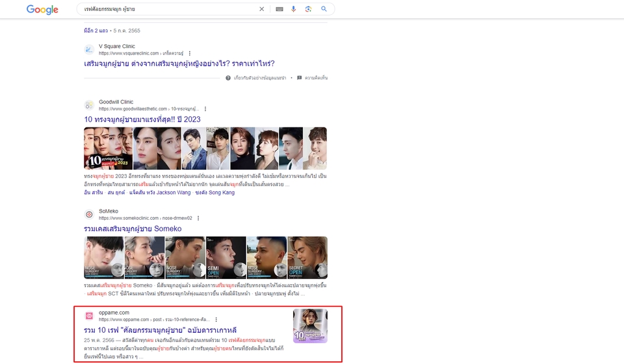Open the Song Kang sitelink
This screenshot has height=364, width=624.
pos(215,192)
